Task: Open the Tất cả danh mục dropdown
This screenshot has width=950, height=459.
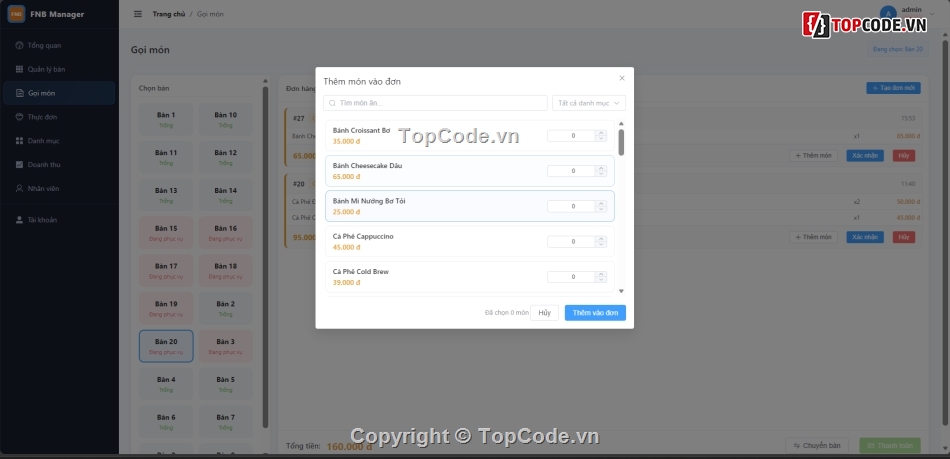Action: (x=588, y=103)
